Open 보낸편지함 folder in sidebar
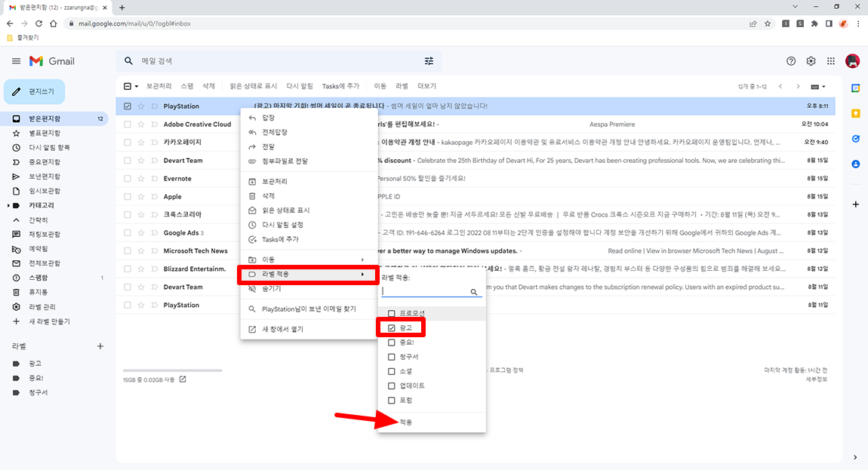This screenshot has height=470, width=868. click(x=45, y=177)
